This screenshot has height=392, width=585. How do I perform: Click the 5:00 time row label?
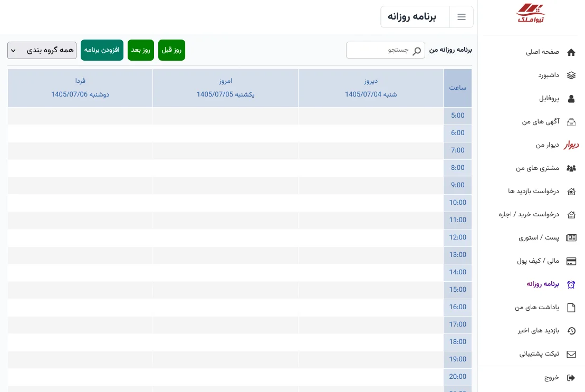tap(457, 116)
